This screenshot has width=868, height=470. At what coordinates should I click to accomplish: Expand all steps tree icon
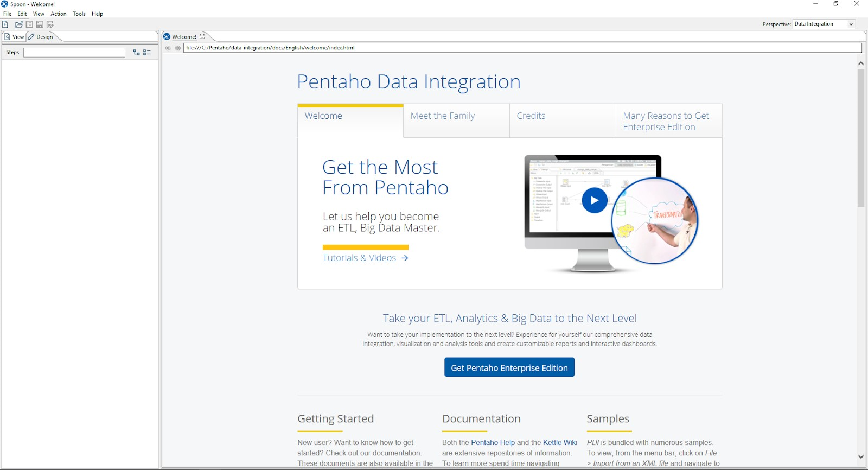pyautogui.click(x=137, y=53)
